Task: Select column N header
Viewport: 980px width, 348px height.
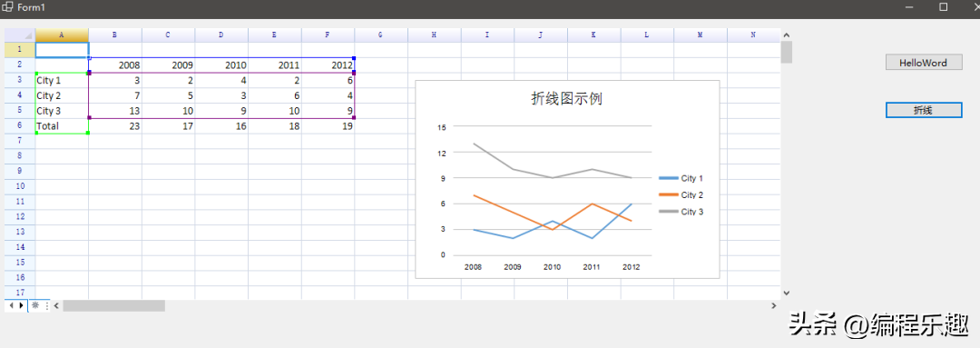Action: [753, 35]
